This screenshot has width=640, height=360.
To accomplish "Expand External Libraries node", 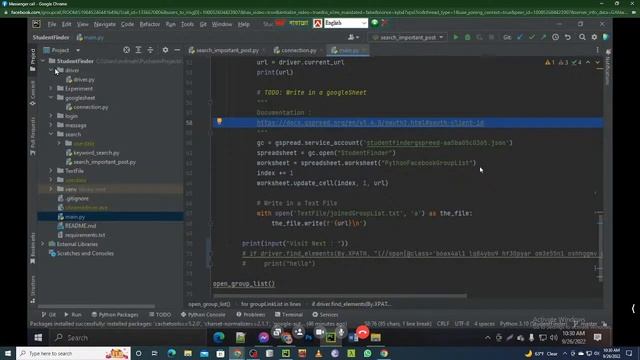I will 43,244.
